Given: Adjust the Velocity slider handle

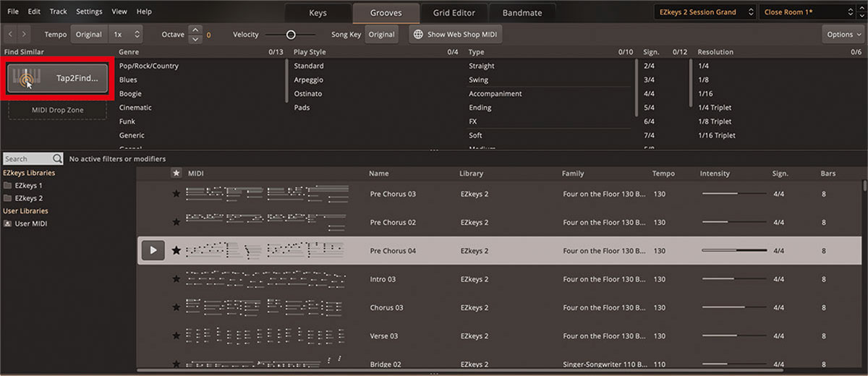Looking at the screenshot, I should [291, 34].
